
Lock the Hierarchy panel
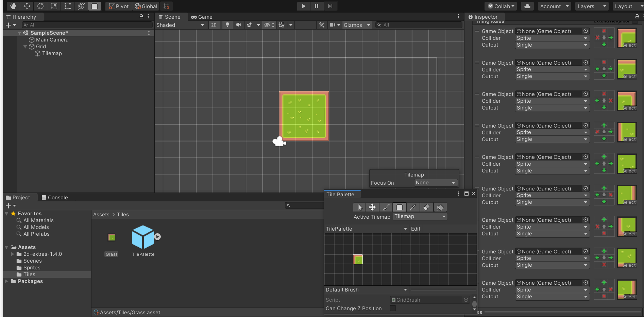(x=141, y=16)
